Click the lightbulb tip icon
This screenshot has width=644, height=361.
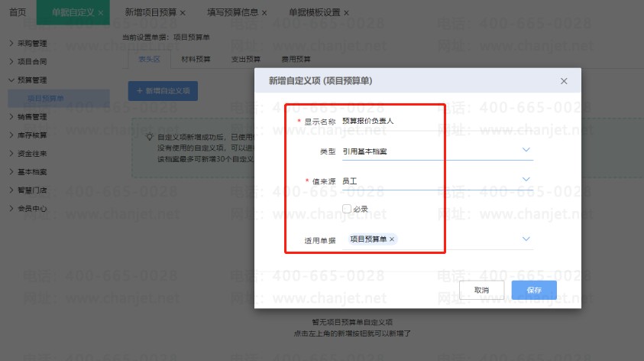(150, 137)
